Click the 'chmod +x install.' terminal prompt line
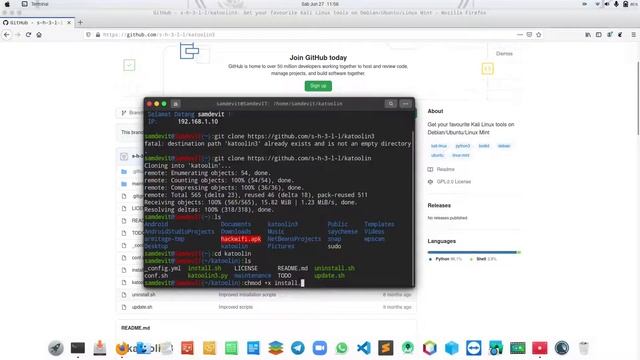Viewport: 640px width, 360px height. click(x=224, y=283)
